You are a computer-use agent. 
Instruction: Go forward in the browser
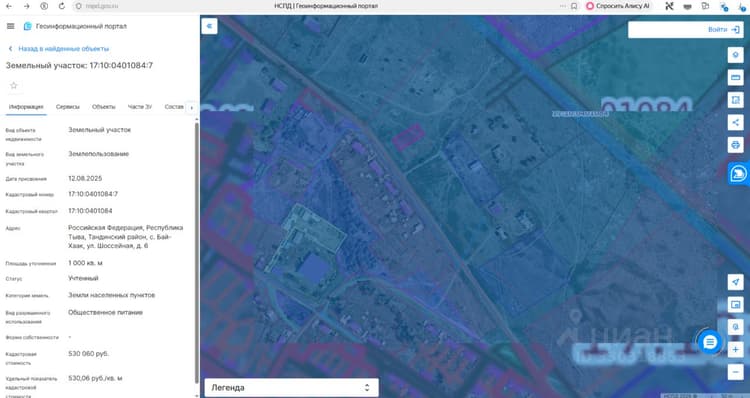(26, 6)
